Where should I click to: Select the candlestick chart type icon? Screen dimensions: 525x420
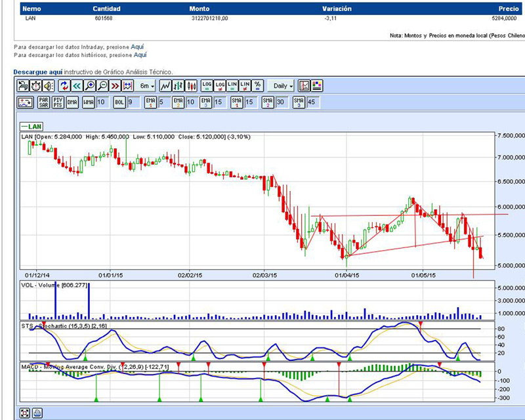coord(192,86)
